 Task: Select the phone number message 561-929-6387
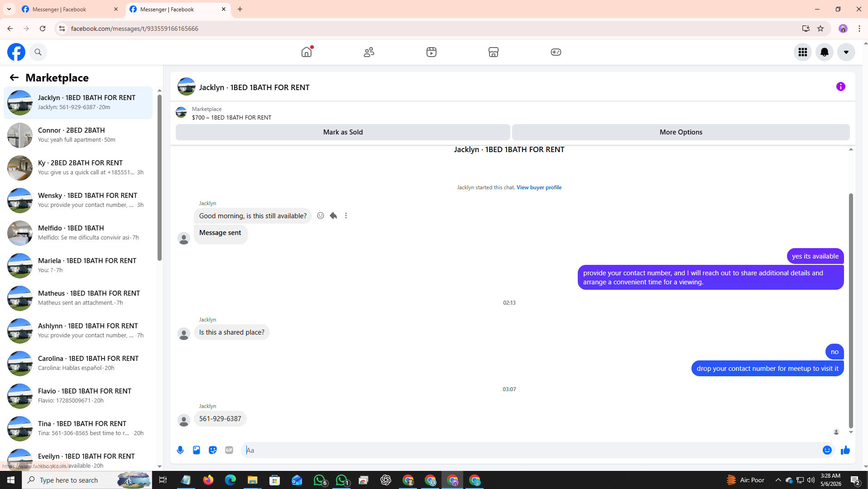point(220,419)
